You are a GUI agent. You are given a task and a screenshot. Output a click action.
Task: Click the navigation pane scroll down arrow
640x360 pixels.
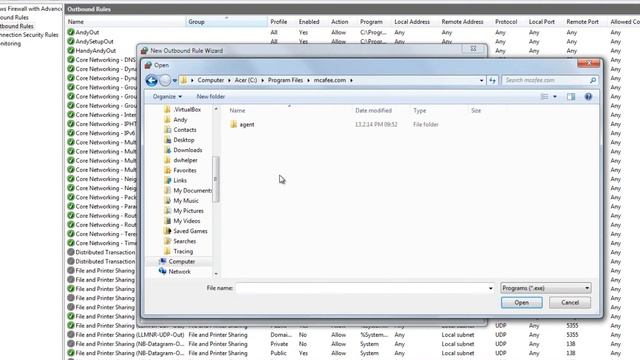pos(216,274)
